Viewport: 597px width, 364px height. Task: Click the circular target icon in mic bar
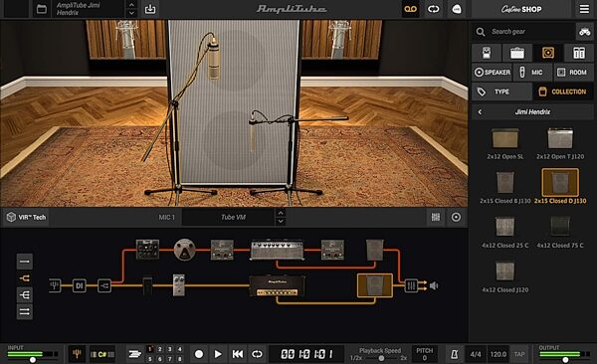[456, 217]
